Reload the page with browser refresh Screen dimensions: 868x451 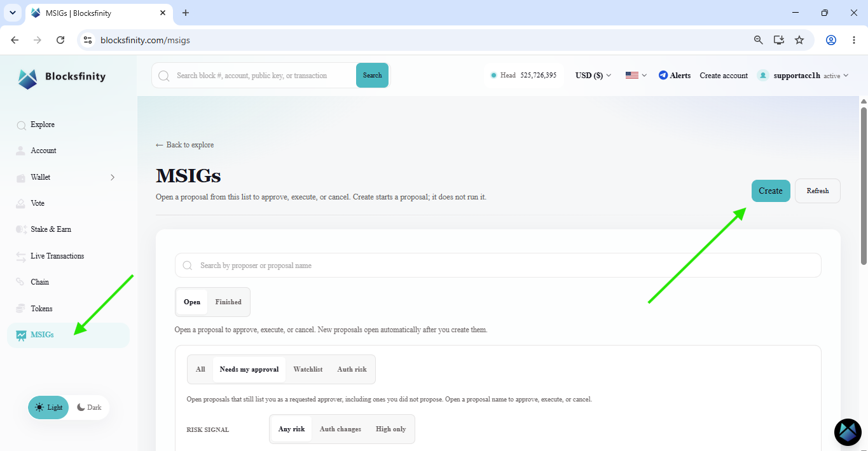pos(60,40)
